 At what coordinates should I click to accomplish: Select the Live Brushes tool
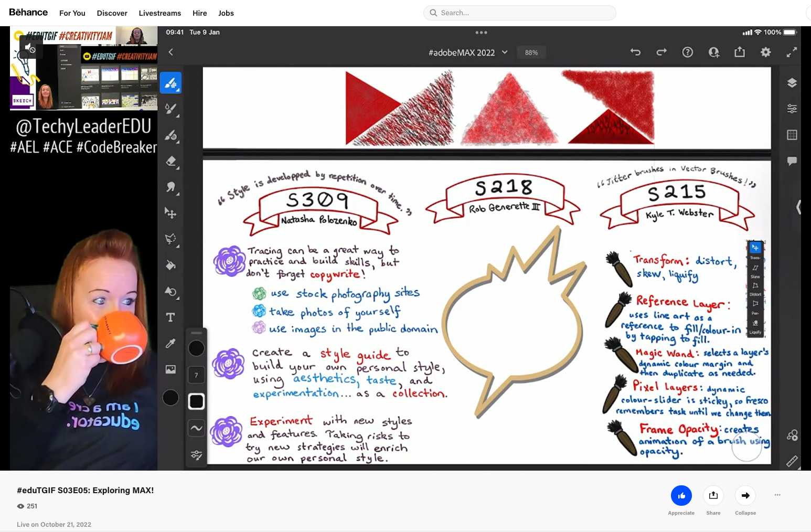[170, 109]
